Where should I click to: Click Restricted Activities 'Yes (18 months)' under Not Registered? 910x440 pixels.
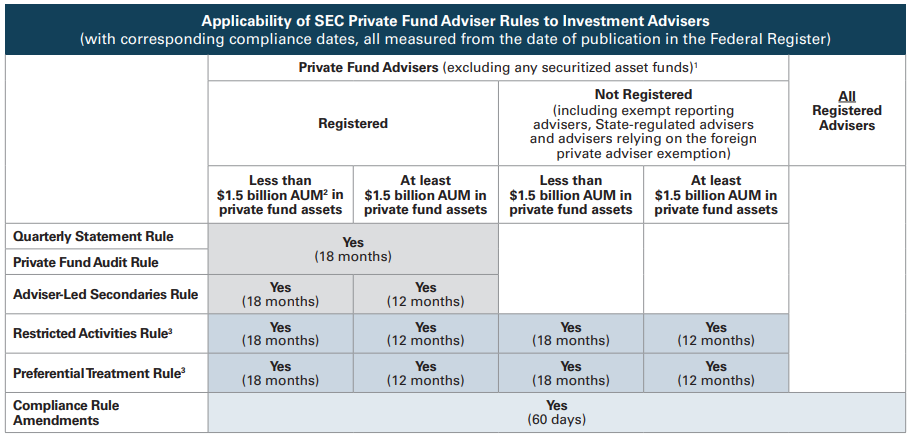[x=571, y=334]
